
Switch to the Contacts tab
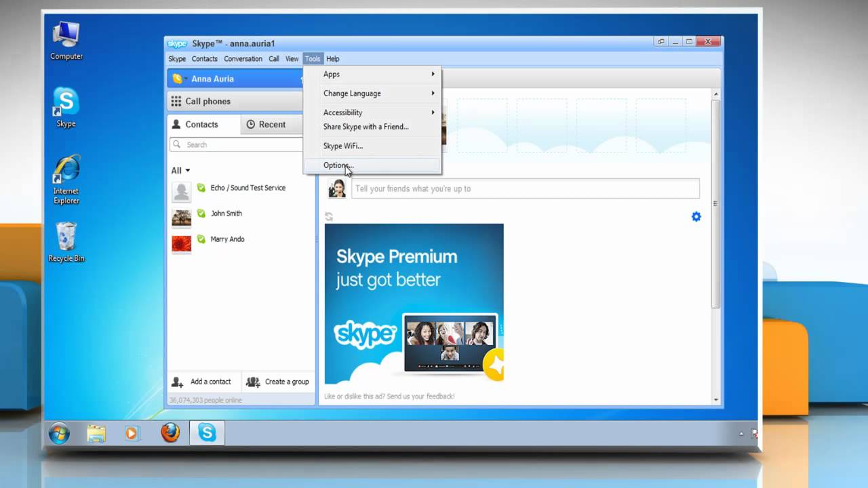(x=203, y=125)
